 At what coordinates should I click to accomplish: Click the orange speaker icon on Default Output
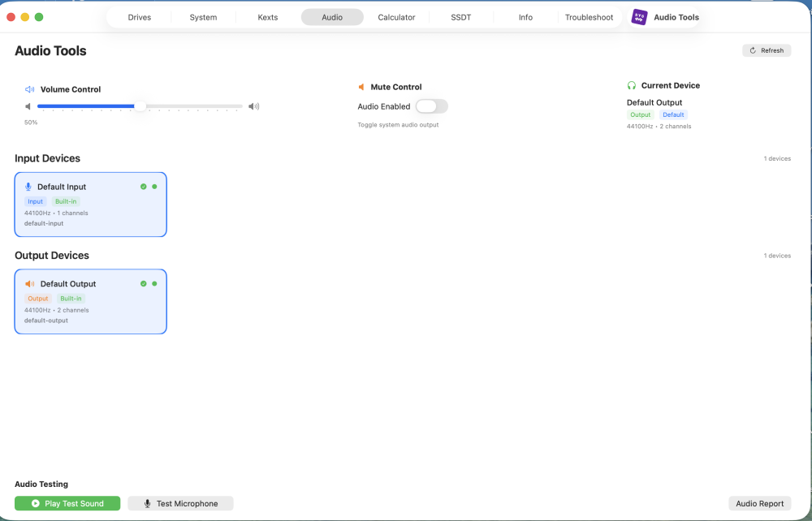pyautogui.click(x=29, y=284)
